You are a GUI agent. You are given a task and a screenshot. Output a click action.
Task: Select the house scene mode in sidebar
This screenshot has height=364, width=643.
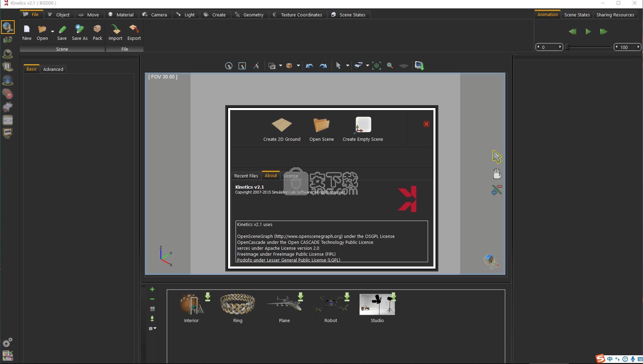(x=8, y=27)
